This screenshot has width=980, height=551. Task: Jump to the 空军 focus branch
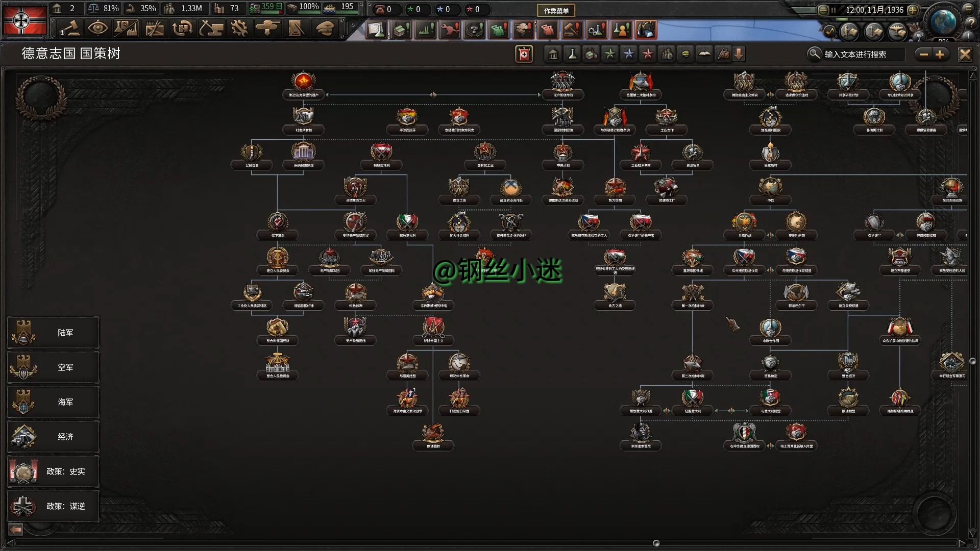pyautogui.click(x=53, y=367)
